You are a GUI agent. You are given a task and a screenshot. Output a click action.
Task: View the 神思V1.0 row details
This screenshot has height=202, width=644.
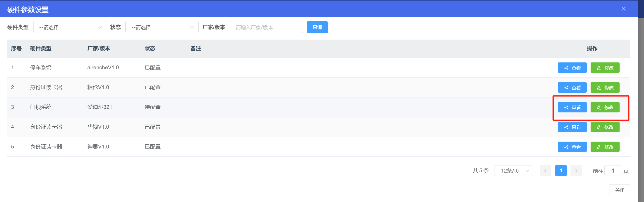[572, 147]
